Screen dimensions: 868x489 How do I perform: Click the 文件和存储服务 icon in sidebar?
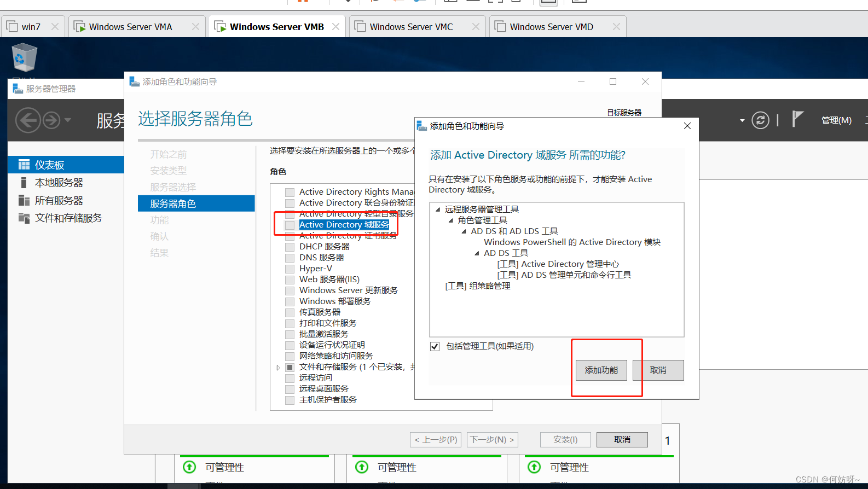click(x=24, y=218)
